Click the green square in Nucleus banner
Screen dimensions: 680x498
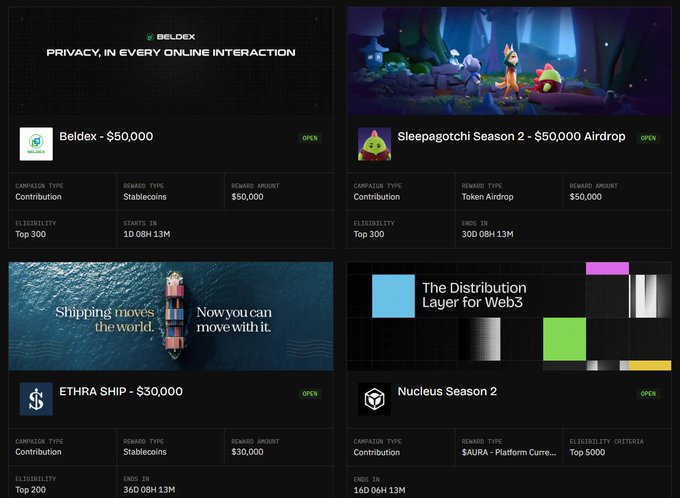564,339
